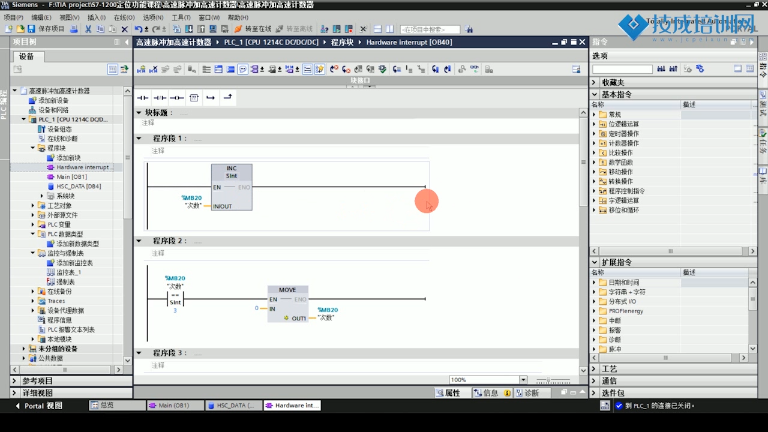Click the New project icon
Image resolution: width=768 pixels, height=432 pixels.
pyautogui.click(x=9, y=29)
